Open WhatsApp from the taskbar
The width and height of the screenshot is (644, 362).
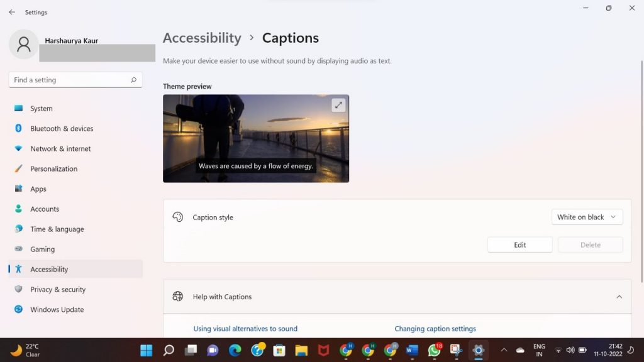pyautogui.click(x=434, y=350)
